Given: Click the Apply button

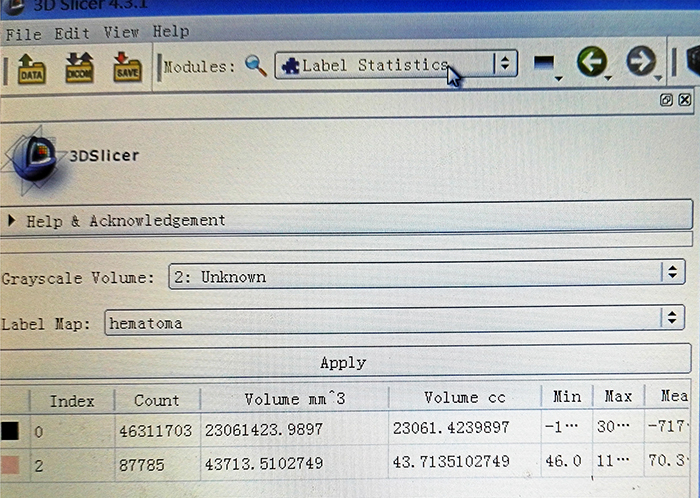Looking at the screenshot, I should pos(346,362).
